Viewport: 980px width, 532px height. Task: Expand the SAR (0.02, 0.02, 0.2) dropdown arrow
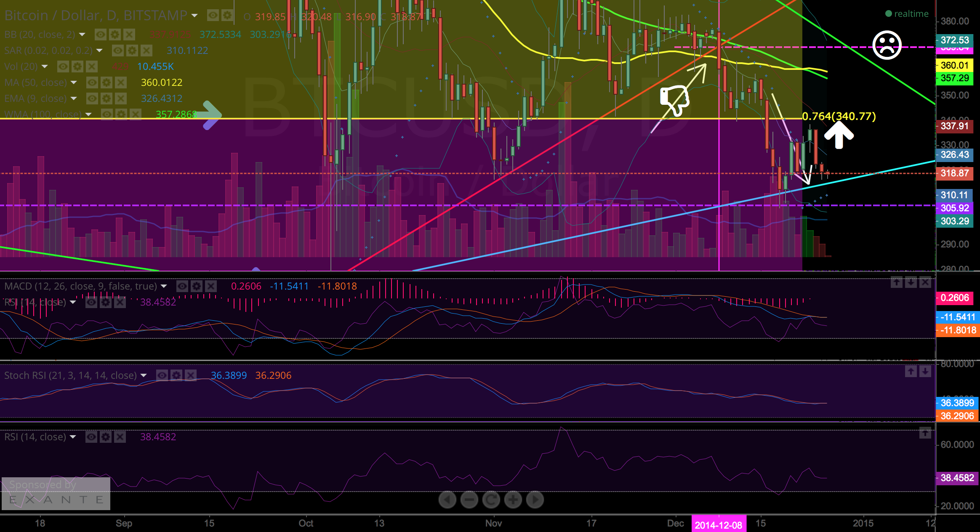pos(99,51)
